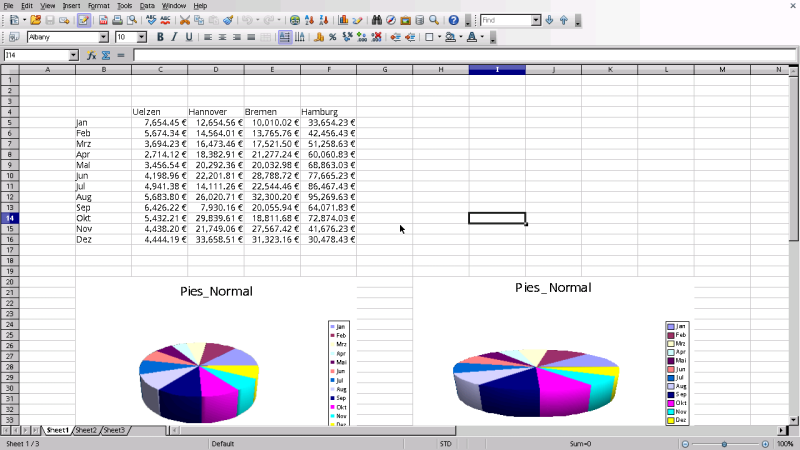
Task: Toggle Underline formatting
Action: click(189, 37)
